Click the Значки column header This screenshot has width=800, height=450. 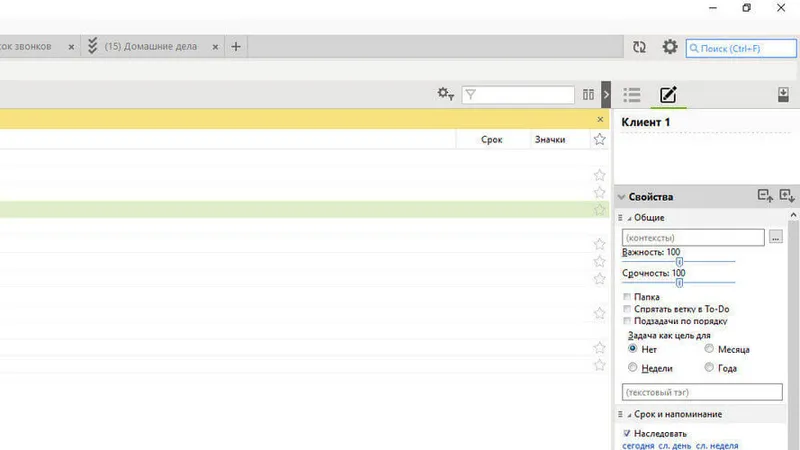(x=549, y=139)
